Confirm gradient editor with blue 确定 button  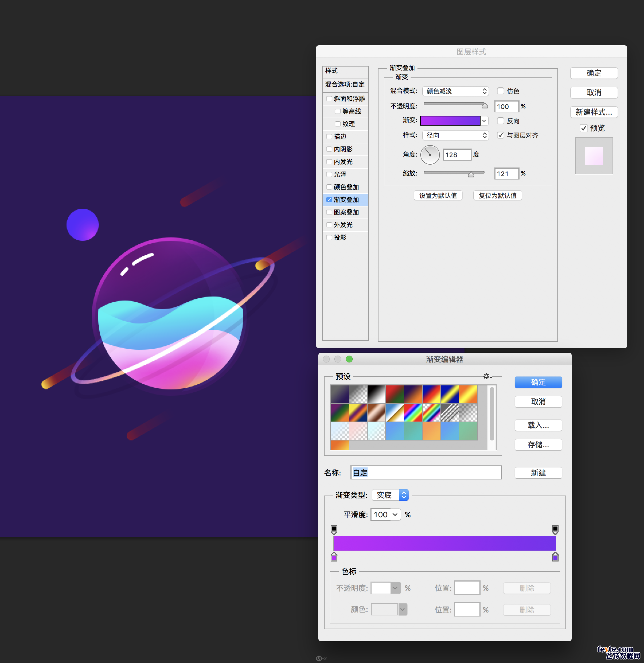pyautogui.click(x=538, y=382)
